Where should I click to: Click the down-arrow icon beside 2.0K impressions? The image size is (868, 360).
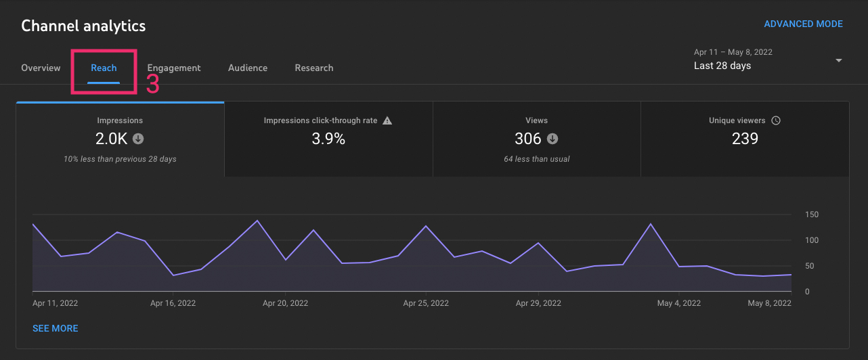click(x=138, y=139)
